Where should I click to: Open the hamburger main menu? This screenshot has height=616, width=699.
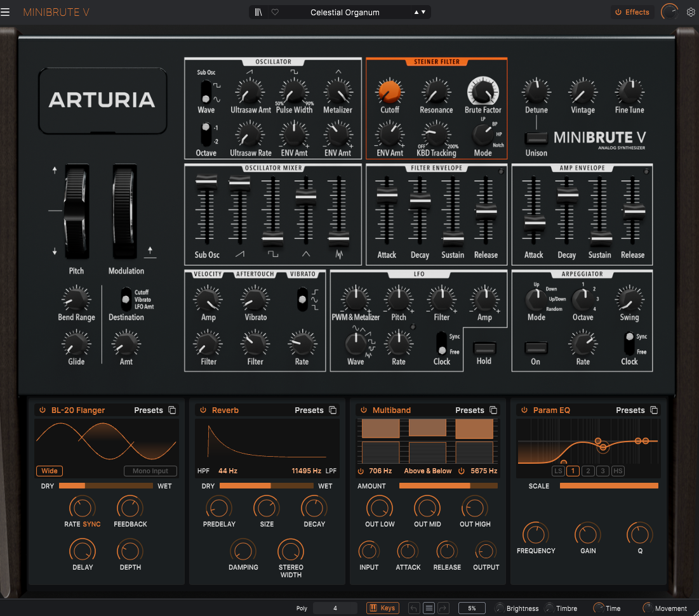click(x=5, y=12)
